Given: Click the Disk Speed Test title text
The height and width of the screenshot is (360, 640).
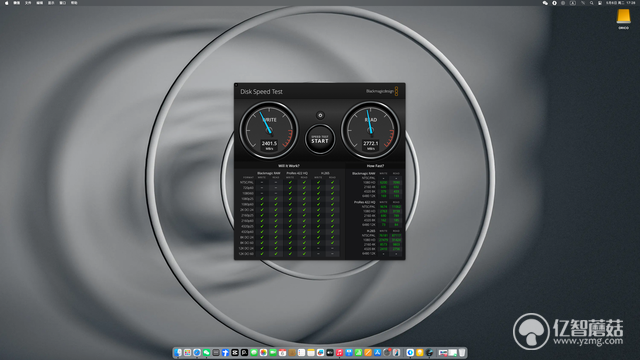Looking at the screenshot, I should (x=261, y=92).
